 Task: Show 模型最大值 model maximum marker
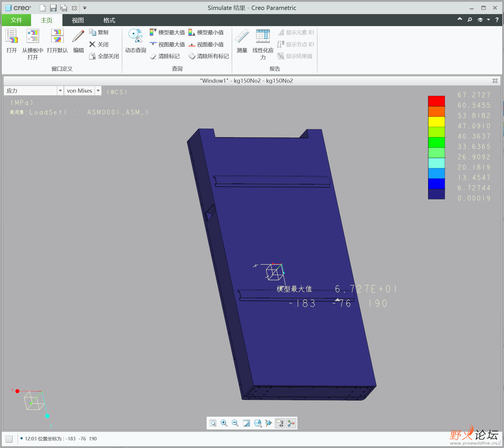pos(167,32)
